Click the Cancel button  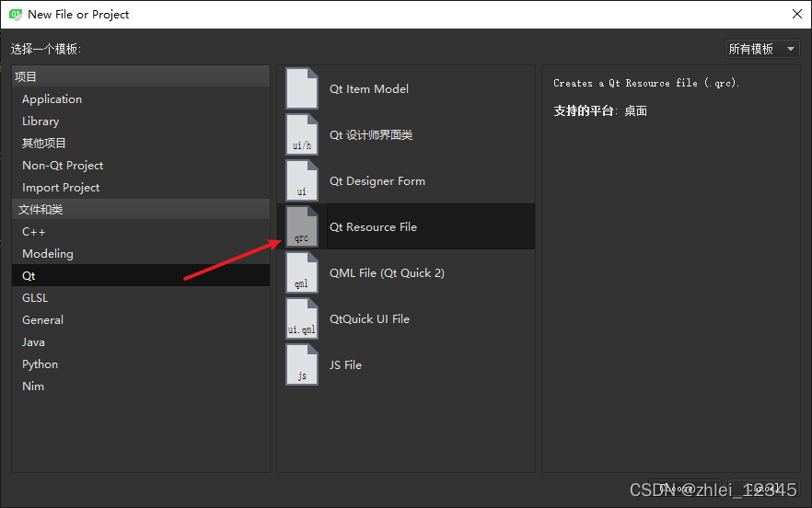(763, 489)
